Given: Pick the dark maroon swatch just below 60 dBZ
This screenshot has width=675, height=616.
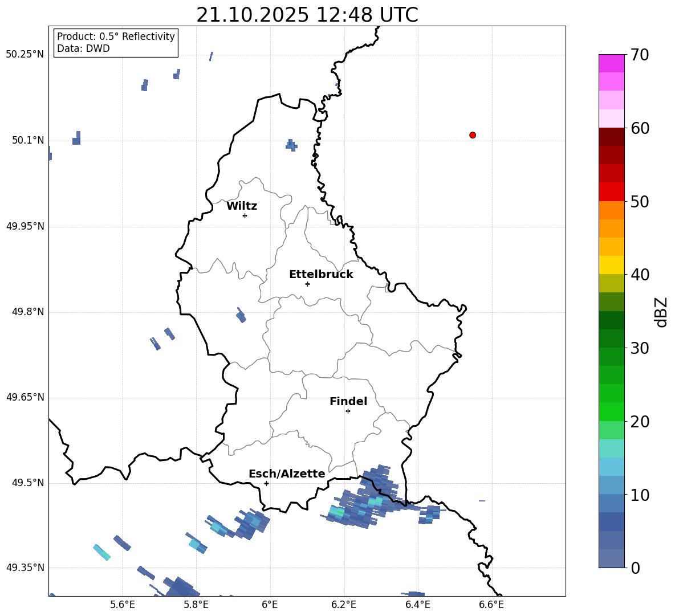Looking at the screenshot, I should click(612, 137).
